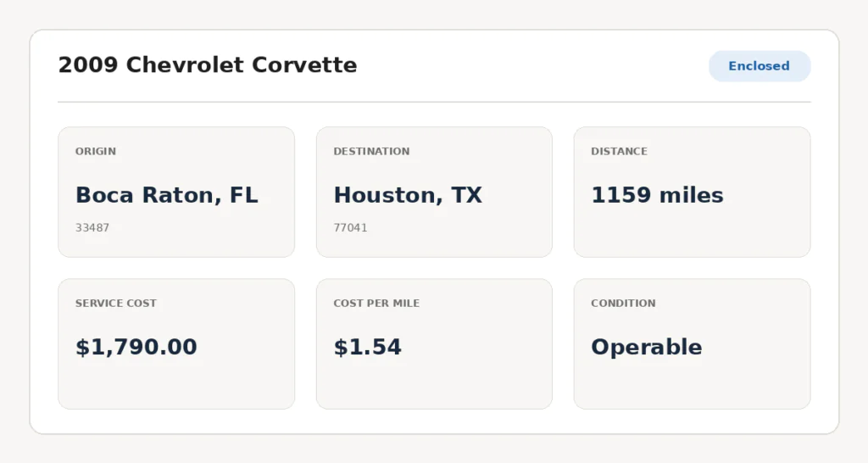The height and width of the screenshot is (463, 868).
Task: Click the SERVICE COST label
Action: 115,303
